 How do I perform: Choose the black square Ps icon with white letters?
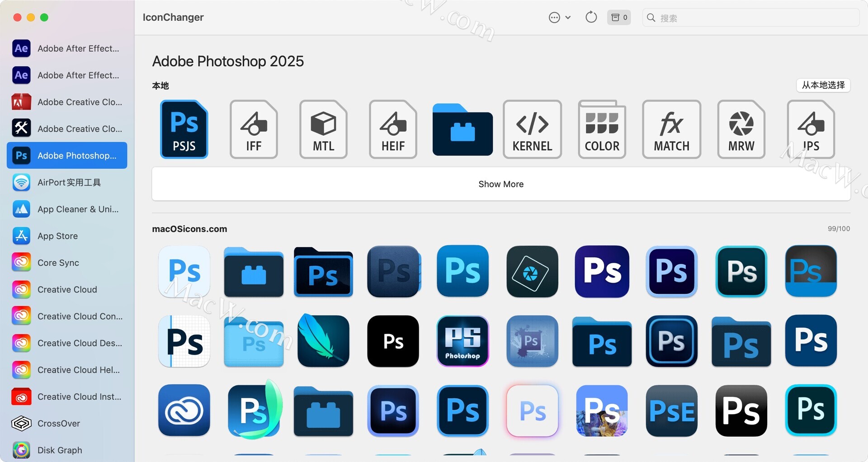pyautogui.click(x=393, y=341)
